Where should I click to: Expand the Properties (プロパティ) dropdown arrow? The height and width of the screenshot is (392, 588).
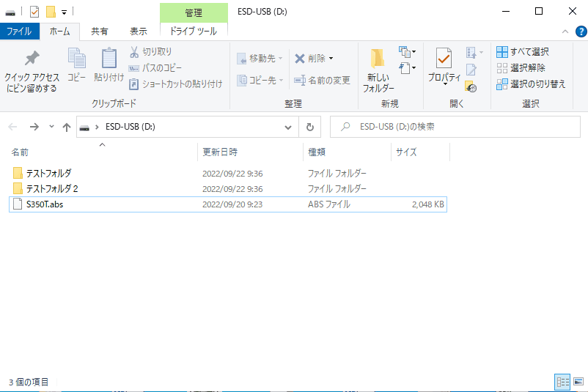[445, 84]
